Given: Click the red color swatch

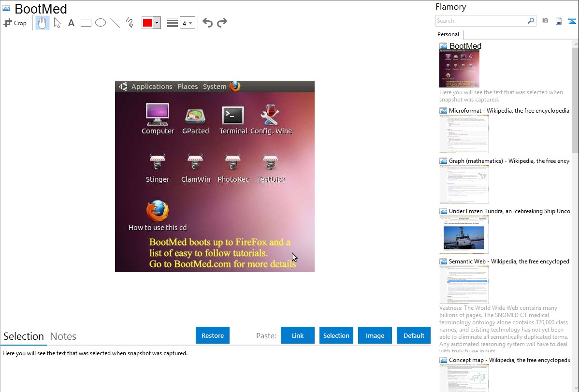Looking at the screenshot, I should tap(147, 23).
